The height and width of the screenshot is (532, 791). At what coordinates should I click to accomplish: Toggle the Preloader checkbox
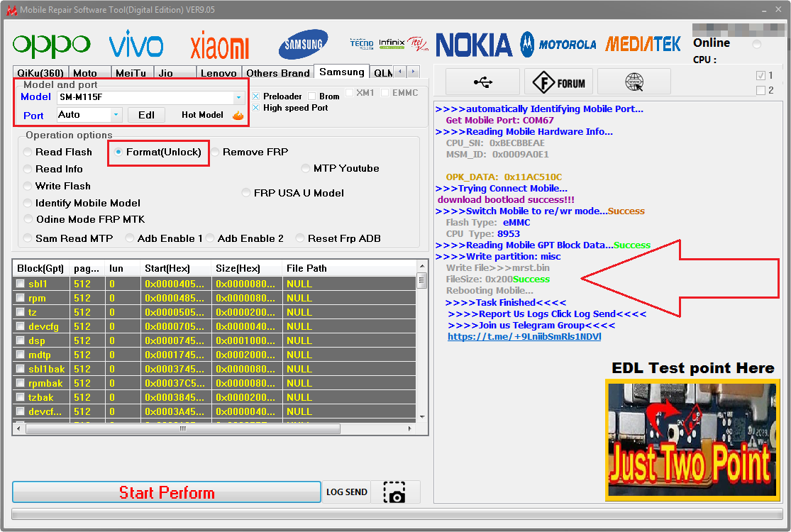coord(256,96)
